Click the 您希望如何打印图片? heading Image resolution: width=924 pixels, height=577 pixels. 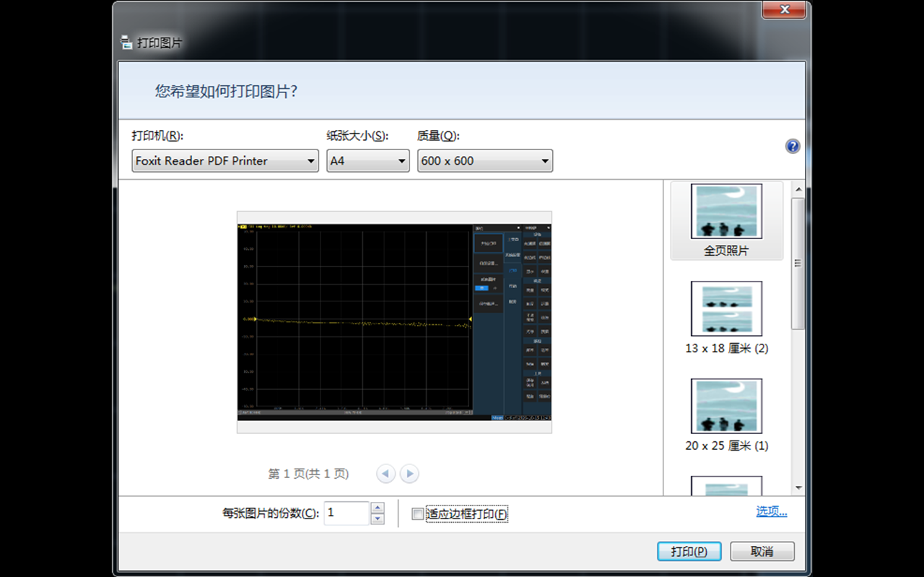[227, 91]
